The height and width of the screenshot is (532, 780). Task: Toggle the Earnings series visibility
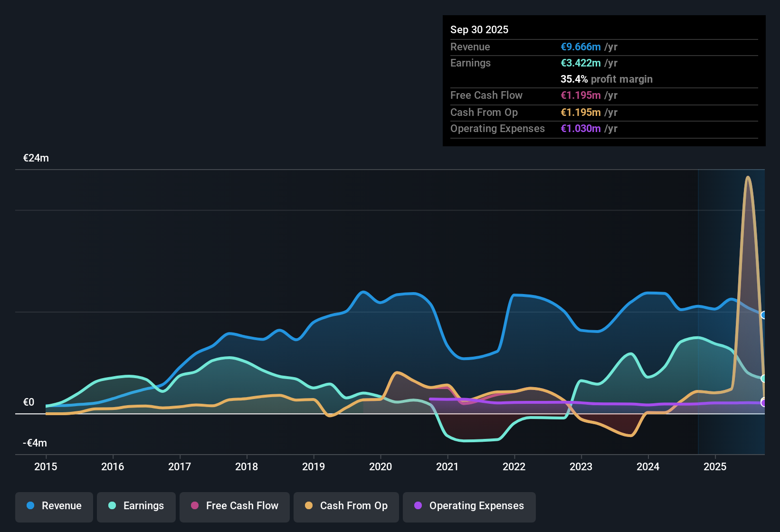pyautogui.click(x=136, y=506)
